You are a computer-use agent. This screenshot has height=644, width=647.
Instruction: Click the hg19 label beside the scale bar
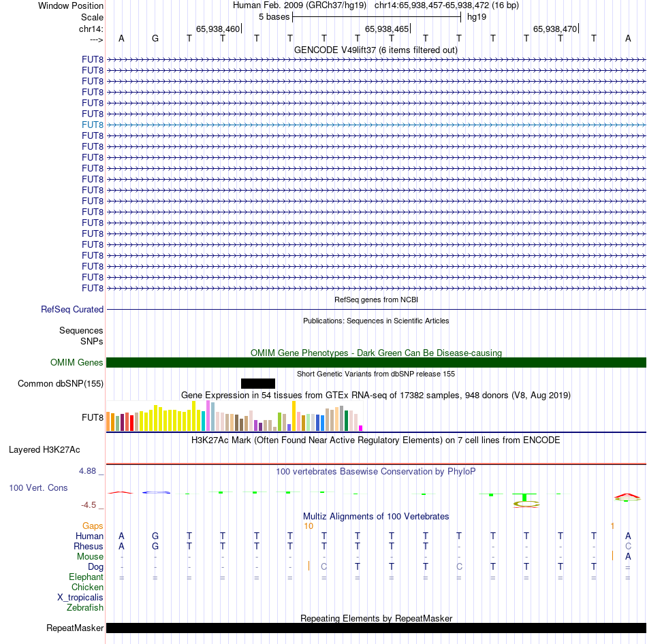click(x=477, y=17)
